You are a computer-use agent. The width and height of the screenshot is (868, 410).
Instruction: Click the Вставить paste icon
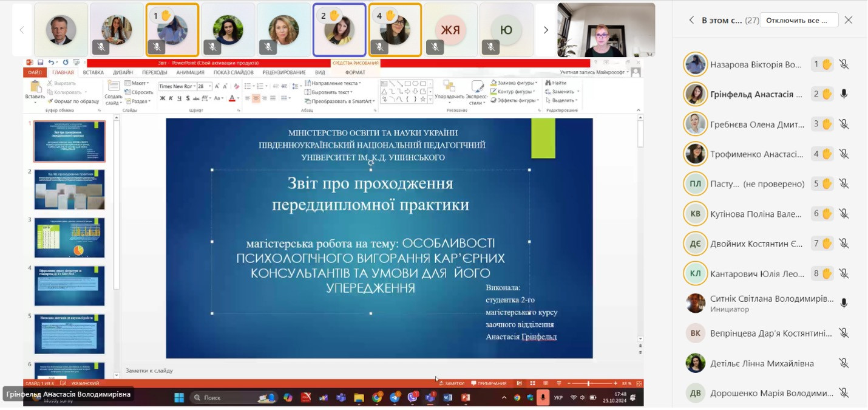(x=35, y=87)
